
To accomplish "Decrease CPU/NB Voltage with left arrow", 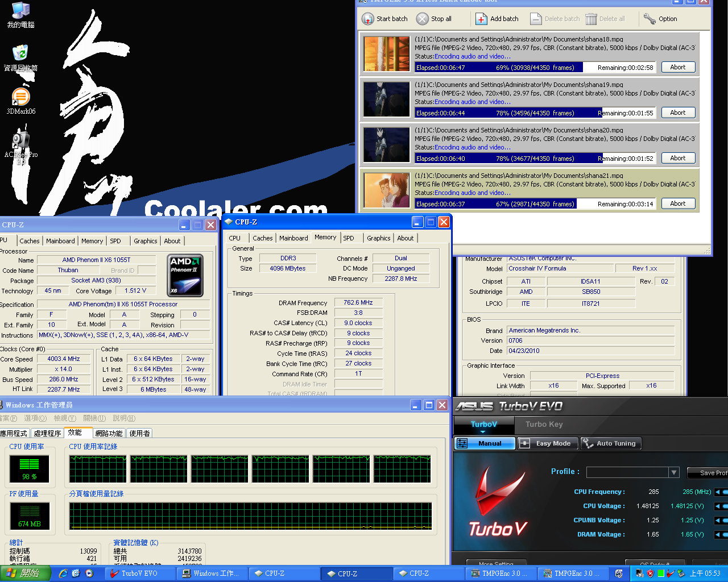I will (x=718, y=520).
